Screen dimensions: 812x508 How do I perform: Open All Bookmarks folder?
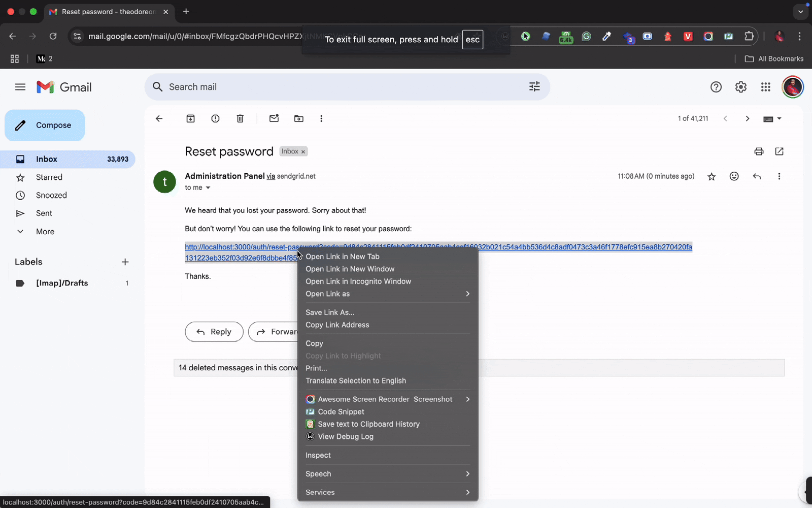(774, 59)
